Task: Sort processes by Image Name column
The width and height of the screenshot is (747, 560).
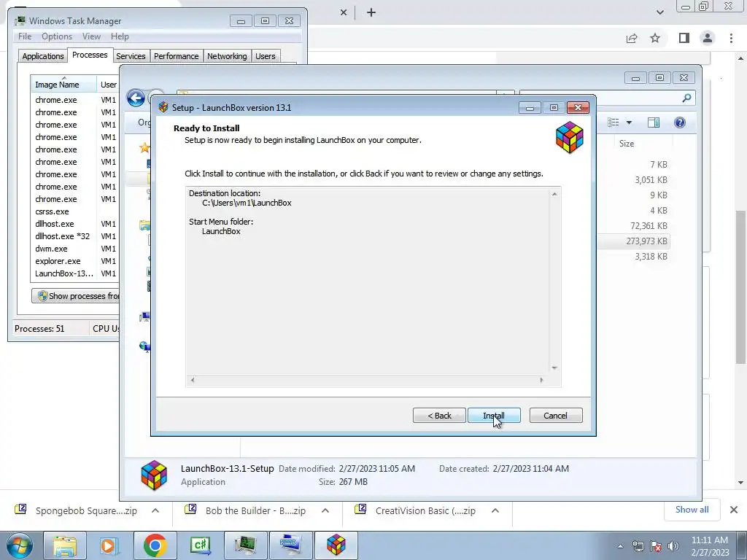Action: point(63,85)
